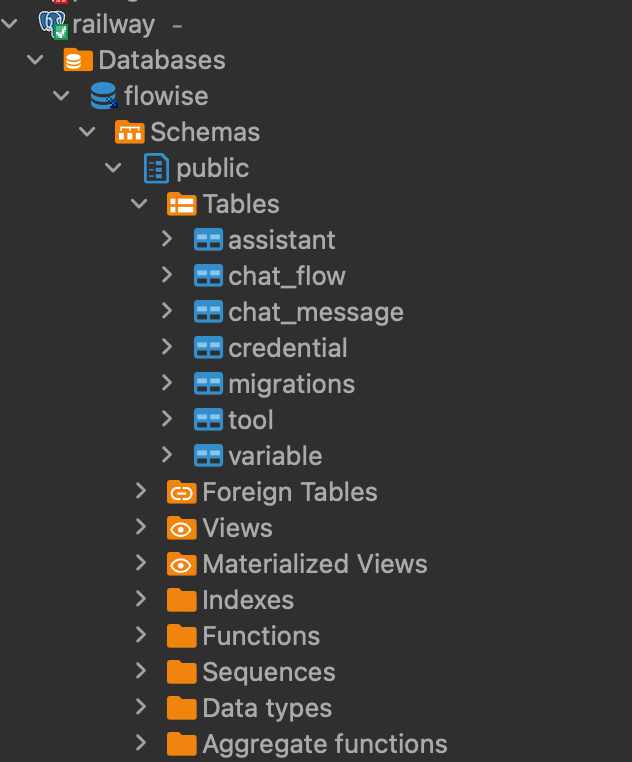Collapse the Tables tree node
This screenshot has width=632, height=762.
click(140, 204)
